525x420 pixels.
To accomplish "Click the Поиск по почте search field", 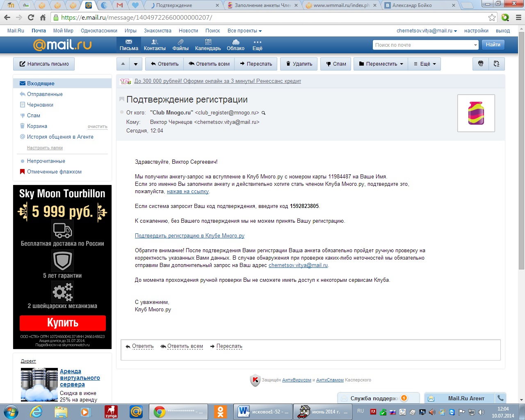I will (422, 45).
